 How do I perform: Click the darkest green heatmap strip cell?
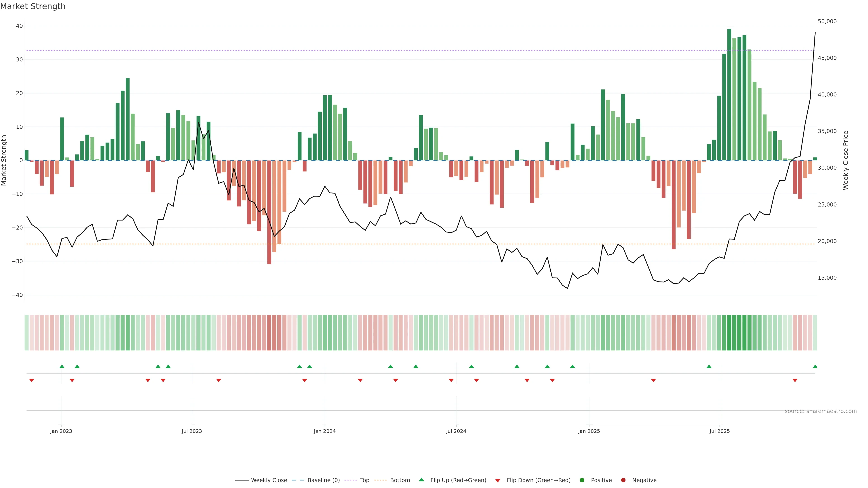click(x=729, y=333)
